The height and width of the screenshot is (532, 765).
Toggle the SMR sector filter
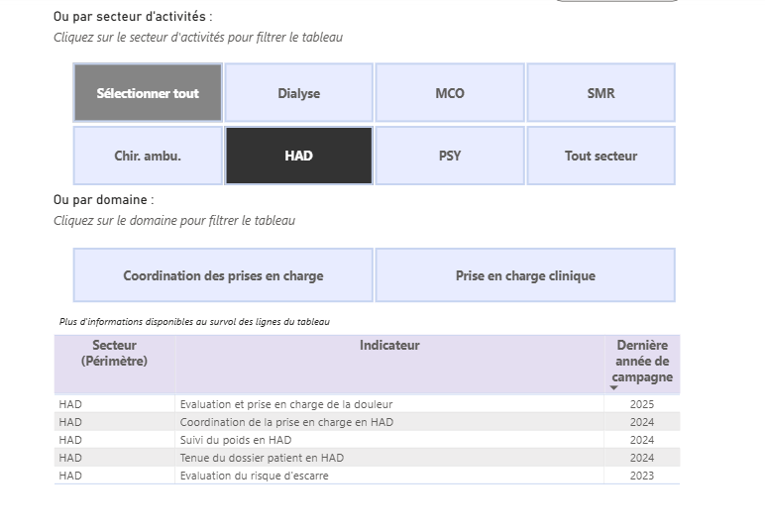pos(601,93)
